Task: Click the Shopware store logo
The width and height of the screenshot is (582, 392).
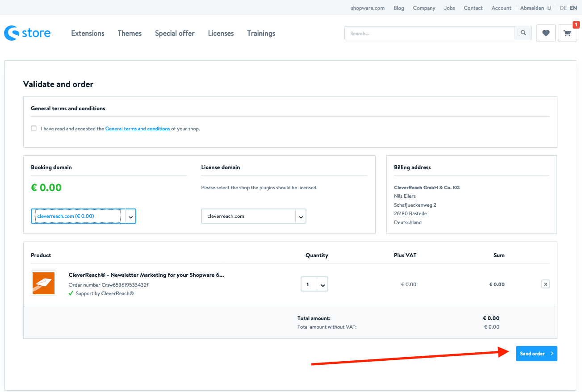Action: [x=27, y=33]
